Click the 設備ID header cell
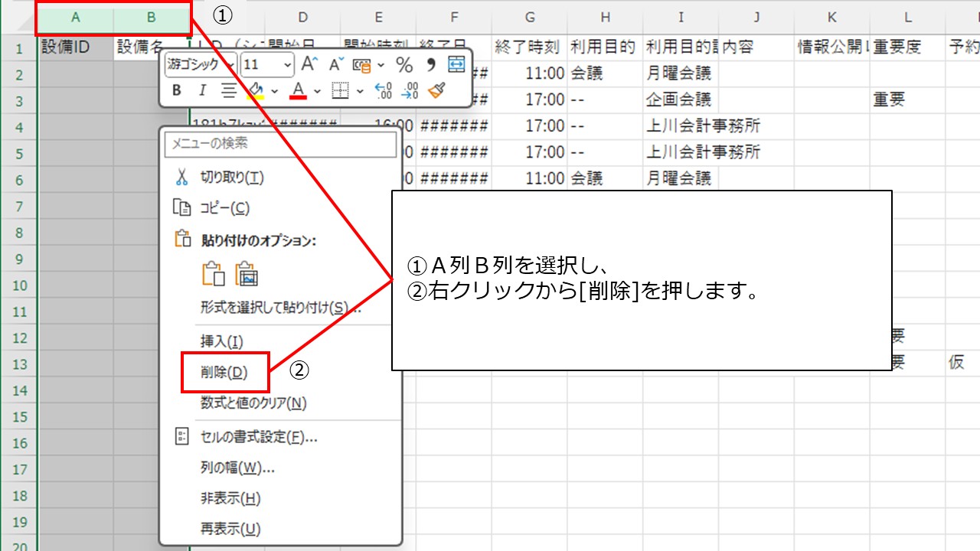 pyautogui.click(x=76, y=47)
